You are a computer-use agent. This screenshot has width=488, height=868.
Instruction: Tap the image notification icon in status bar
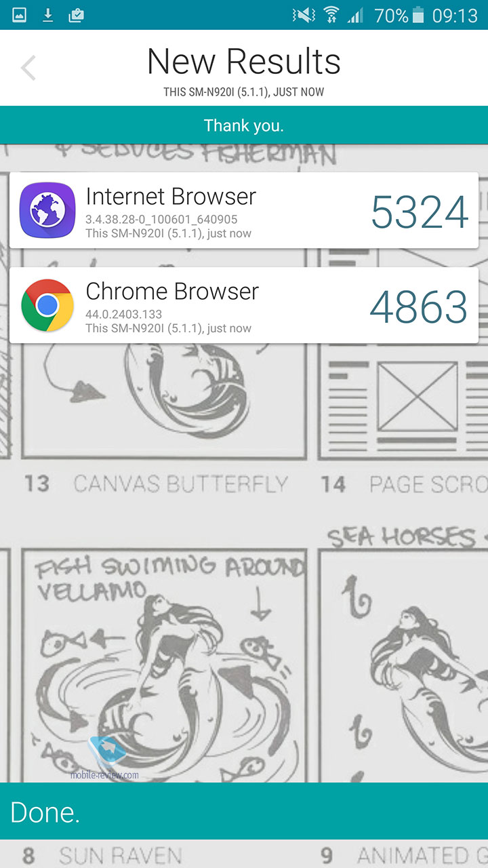[x=19, y=15]
